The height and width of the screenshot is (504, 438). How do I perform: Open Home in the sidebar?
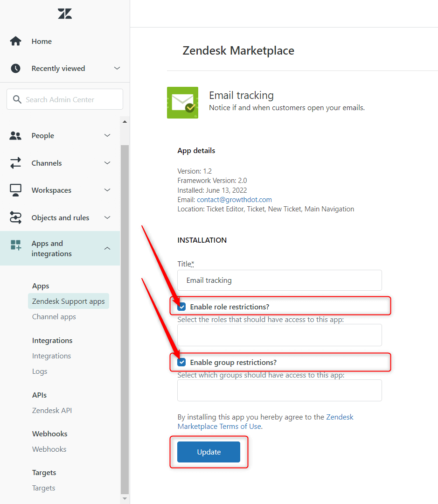pos(42,41)
